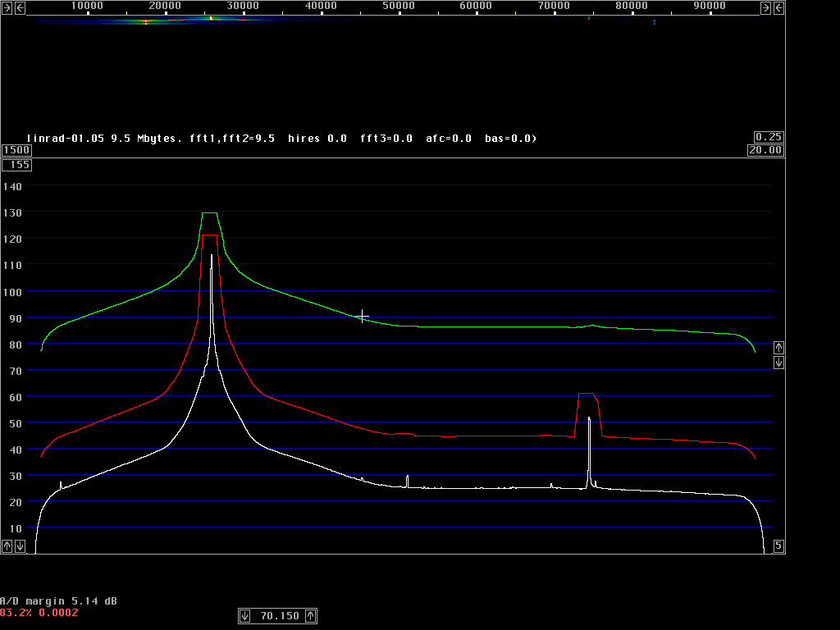Click the "hires 0.0" status text
This screenshot has height=630, width=840.
317,138
